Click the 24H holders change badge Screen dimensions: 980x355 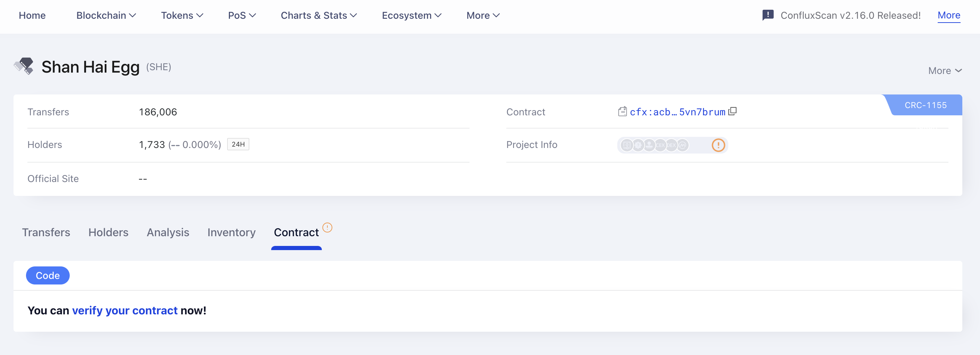[238, 145]
